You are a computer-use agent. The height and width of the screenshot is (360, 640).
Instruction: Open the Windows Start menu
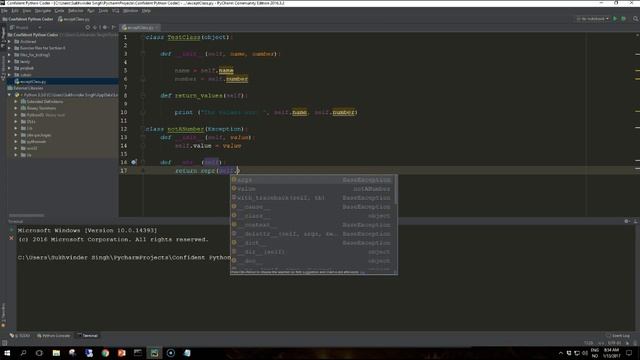tap(7, 353)
